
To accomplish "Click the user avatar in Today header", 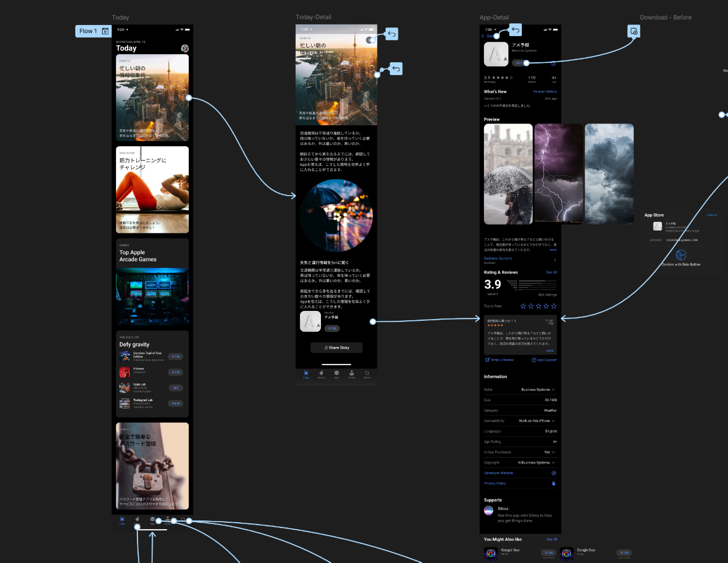I will click(x=185, y=48).
